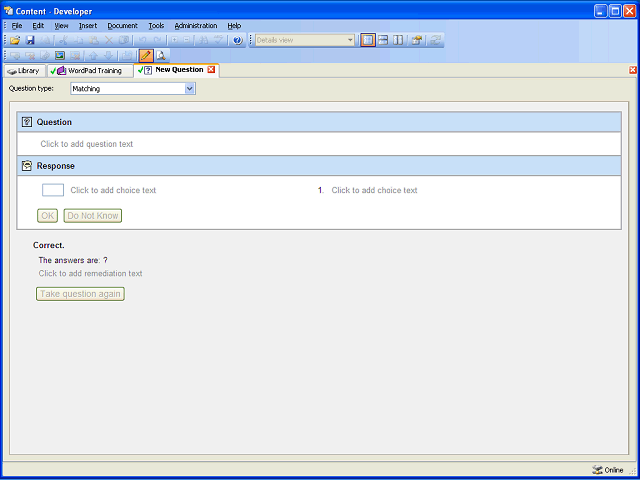Open the Document menu
Screen dimensions: 640x480
122,26
